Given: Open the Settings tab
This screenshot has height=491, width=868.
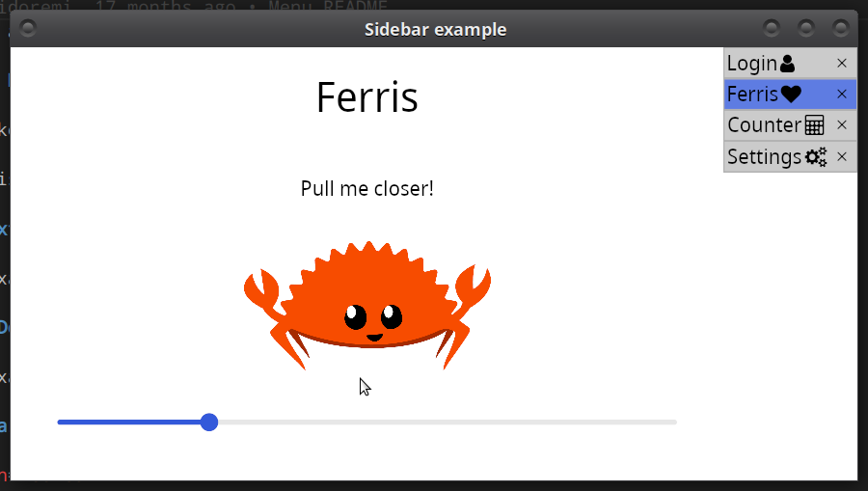Looking at the screenshot, I should [790, 156].
